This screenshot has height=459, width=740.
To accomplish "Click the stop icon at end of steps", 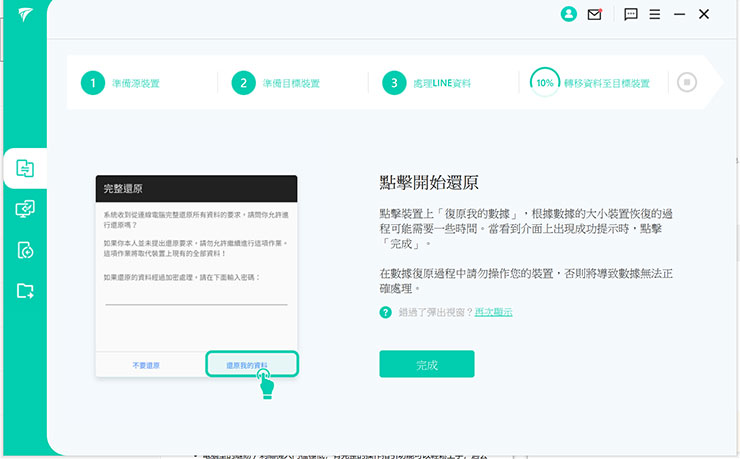I will point(686,83).
